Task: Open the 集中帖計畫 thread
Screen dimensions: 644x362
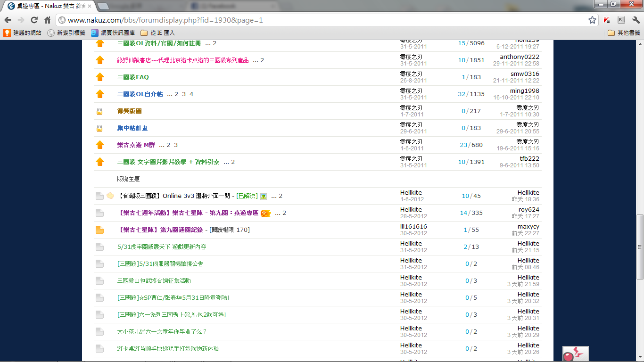Action: click(132, 128)
